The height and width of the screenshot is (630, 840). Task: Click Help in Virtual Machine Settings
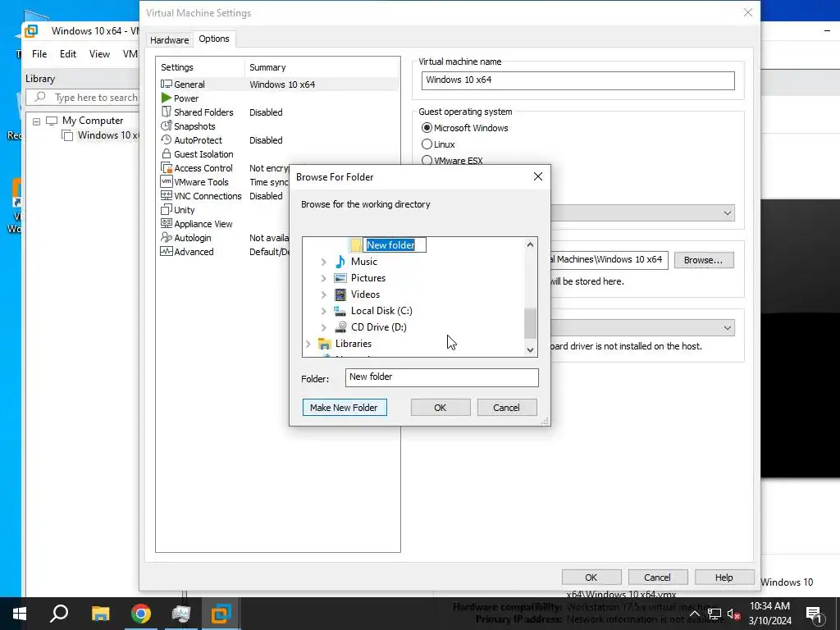724,577
